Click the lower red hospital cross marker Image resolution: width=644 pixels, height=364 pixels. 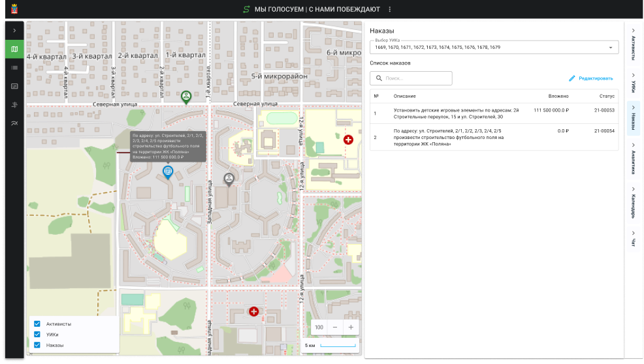(254, 311)
